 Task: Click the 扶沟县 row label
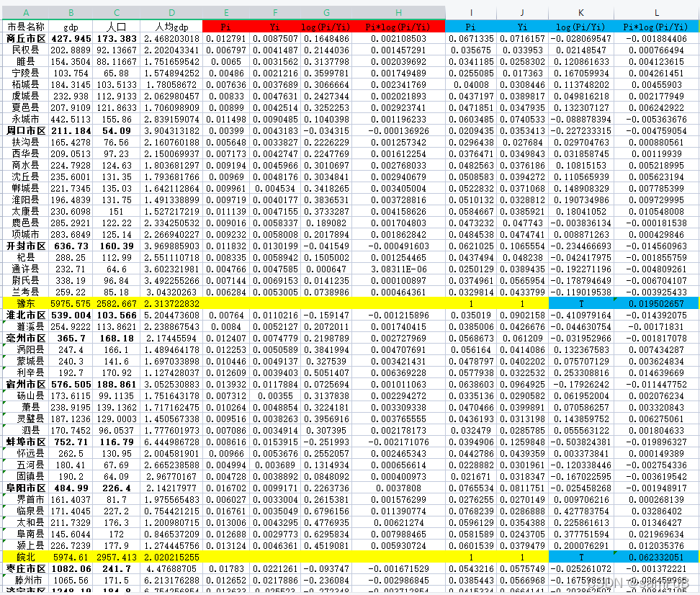click(x=26, y=142)
